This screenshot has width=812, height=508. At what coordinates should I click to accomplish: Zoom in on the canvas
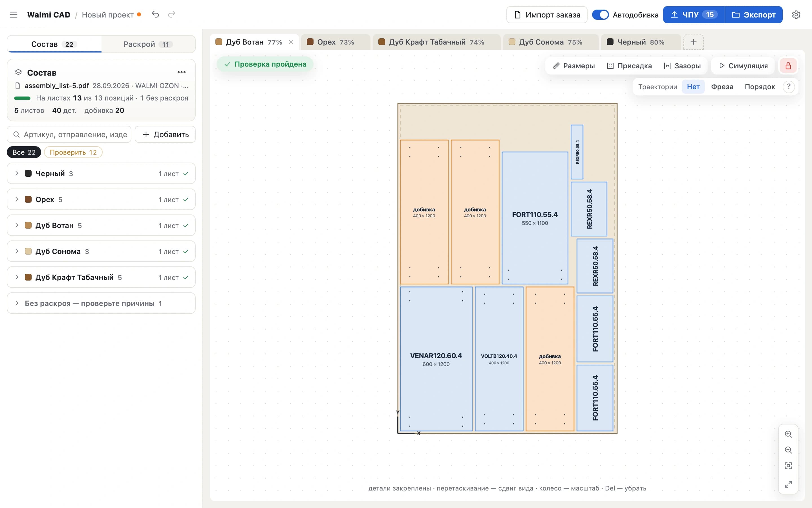788,434
